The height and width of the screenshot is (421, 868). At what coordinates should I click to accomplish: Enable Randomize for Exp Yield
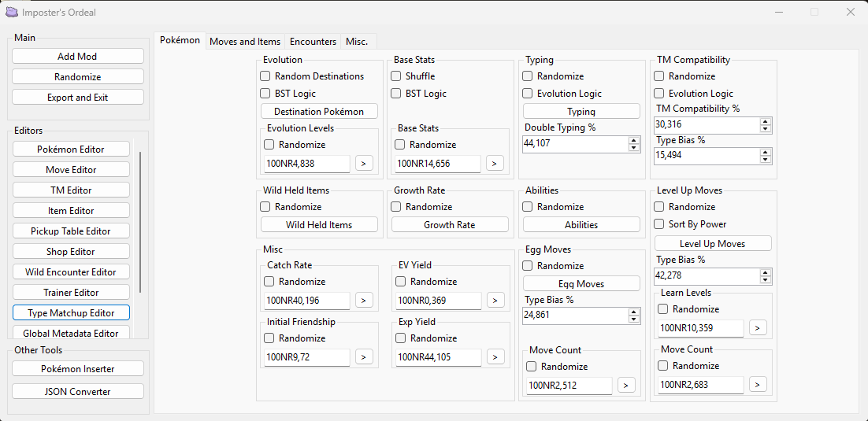point(400,338)
